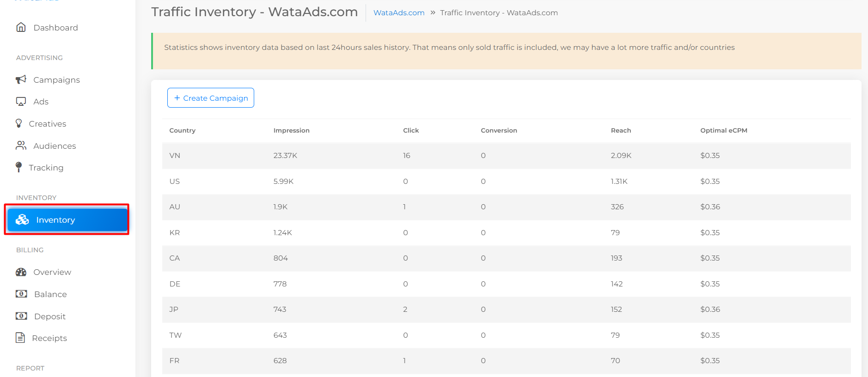Click the Overview gauge icon
Viewport: 868px width, 377px height.
[21, 272]
